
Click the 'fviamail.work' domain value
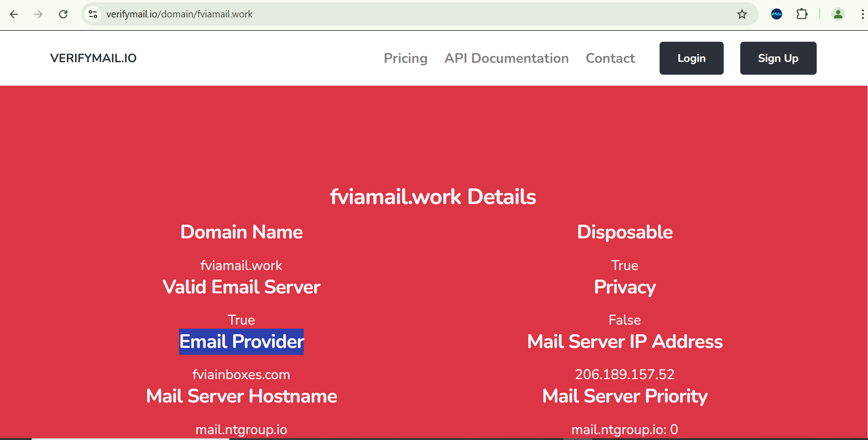point(241,265)
